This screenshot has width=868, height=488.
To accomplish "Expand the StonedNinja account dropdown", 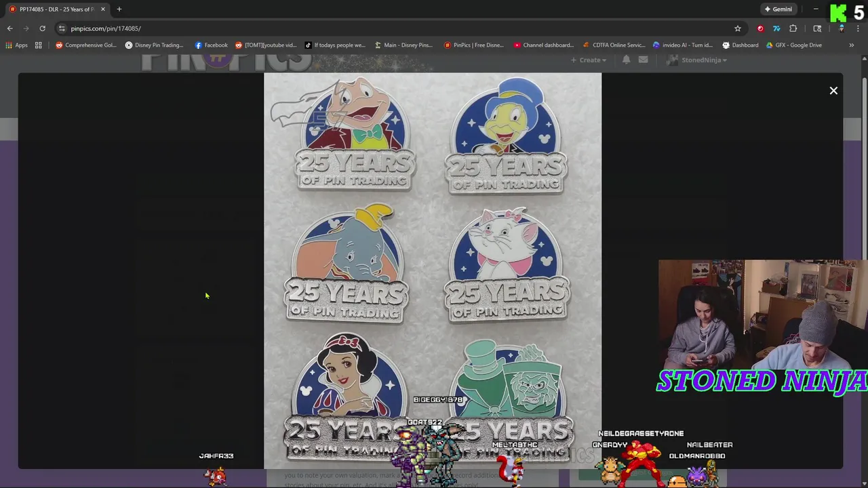I will (x=697, y=60).
